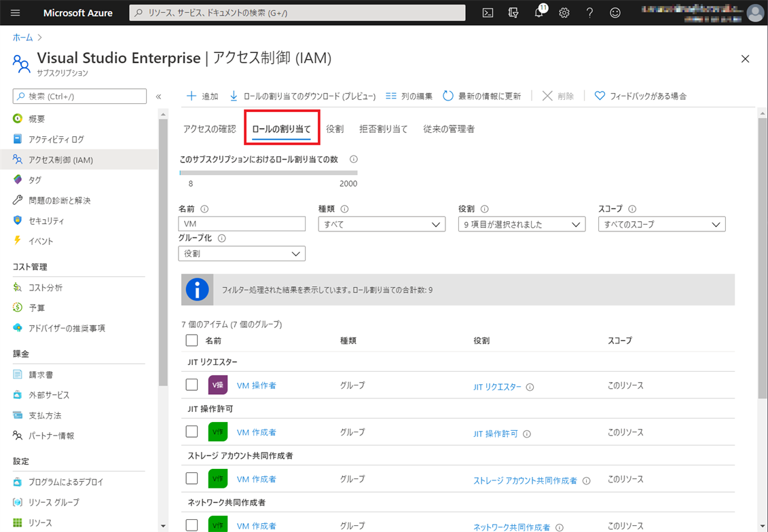This screenshot has height=532, width=768.
Task: Click the role assignment count info icon
Action: coord(354,159)
